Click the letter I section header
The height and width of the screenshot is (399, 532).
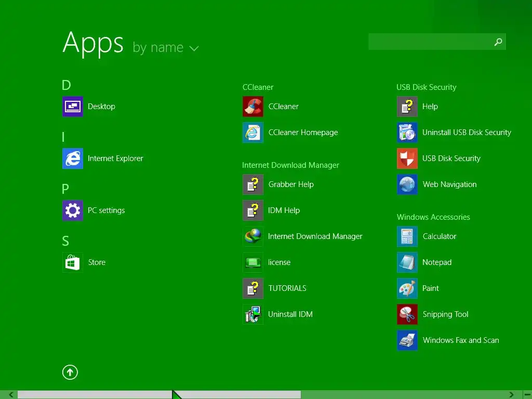coord(63,137)
